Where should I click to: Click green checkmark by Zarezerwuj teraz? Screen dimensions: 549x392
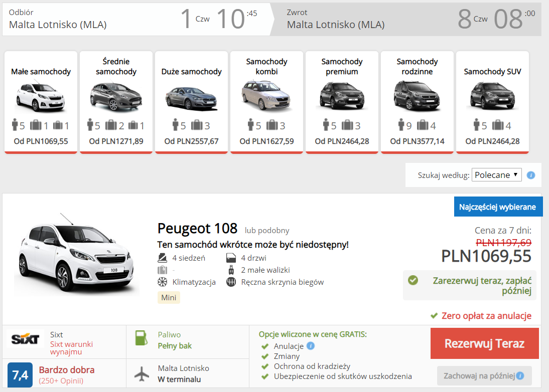[x=413, y=280]
